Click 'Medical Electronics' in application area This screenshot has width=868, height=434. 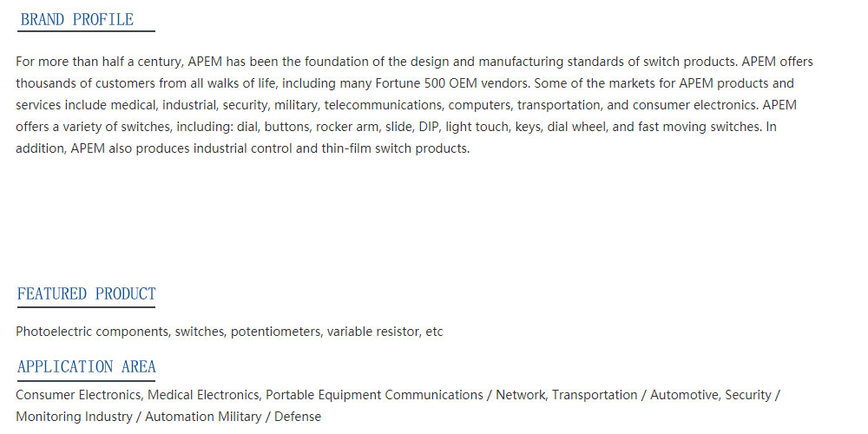pos(203,395)
